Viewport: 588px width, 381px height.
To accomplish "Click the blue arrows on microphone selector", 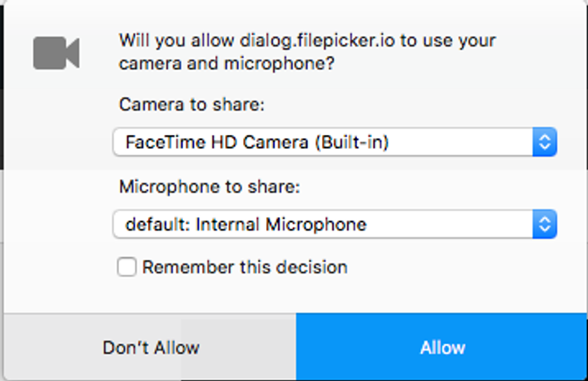I will pos(544,225).
